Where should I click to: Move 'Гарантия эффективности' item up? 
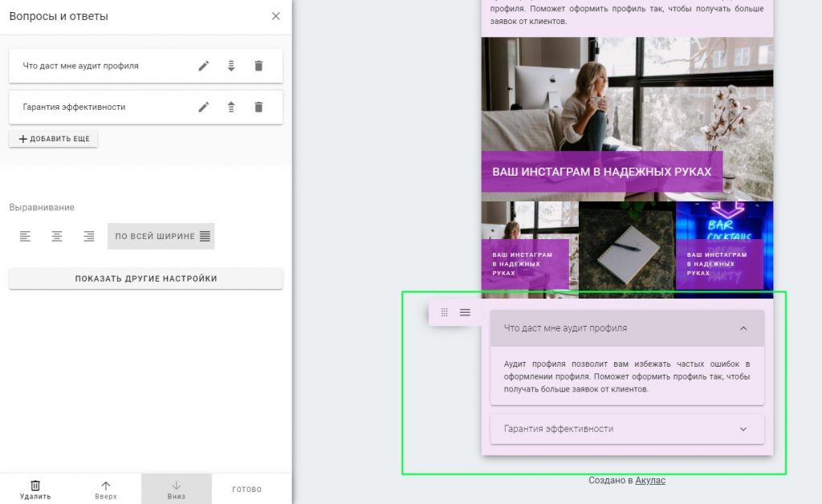tap(231, 107)
